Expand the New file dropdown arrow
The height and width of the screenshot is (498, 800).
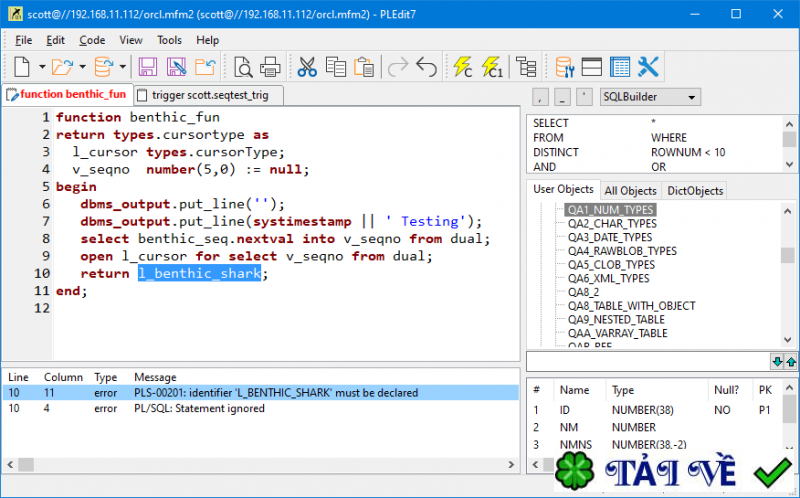coord(42,67)
